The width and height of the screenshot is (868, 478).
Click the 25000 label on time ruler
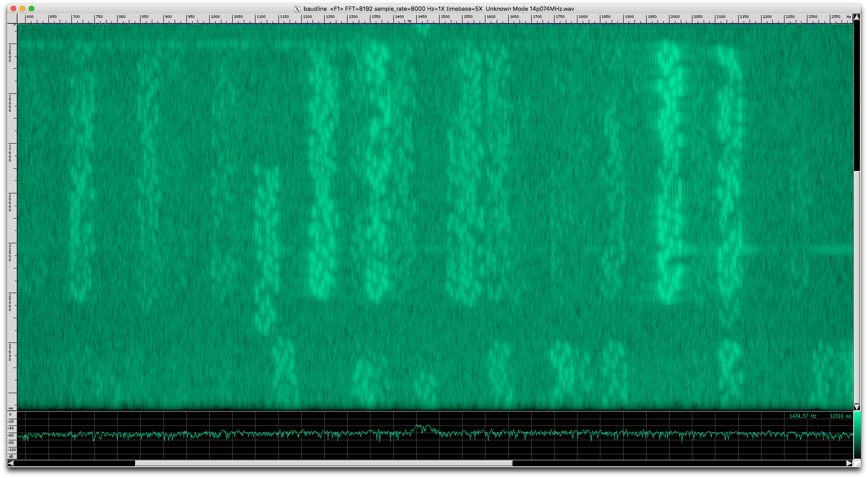[x=10, y=303]
